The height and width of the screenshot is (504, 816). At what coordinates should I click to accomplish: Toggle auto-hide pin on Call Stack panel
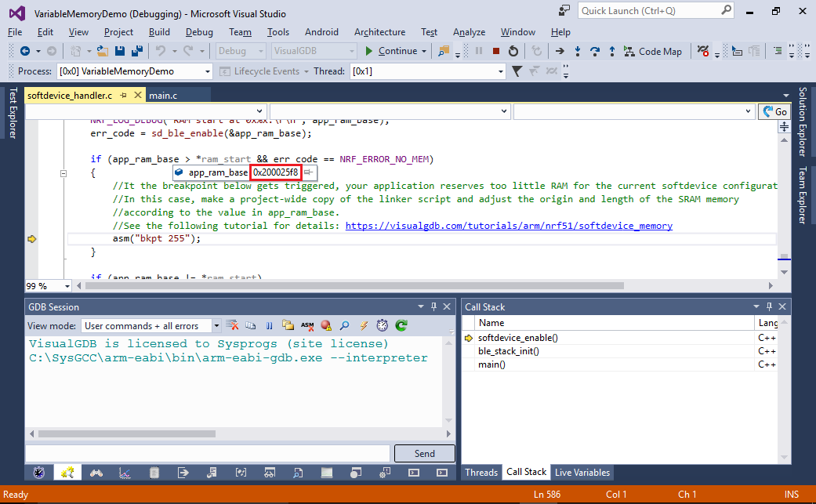click(769, 307)
